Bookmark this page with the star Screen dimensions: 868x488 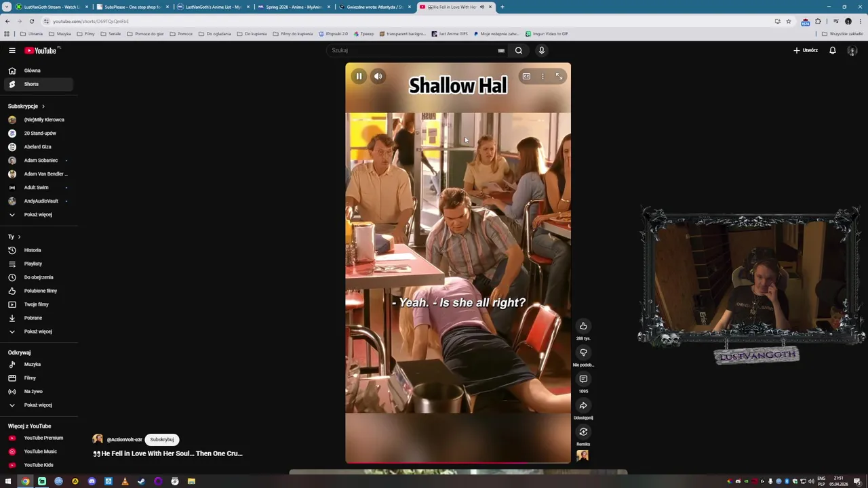tap(789, 21)
